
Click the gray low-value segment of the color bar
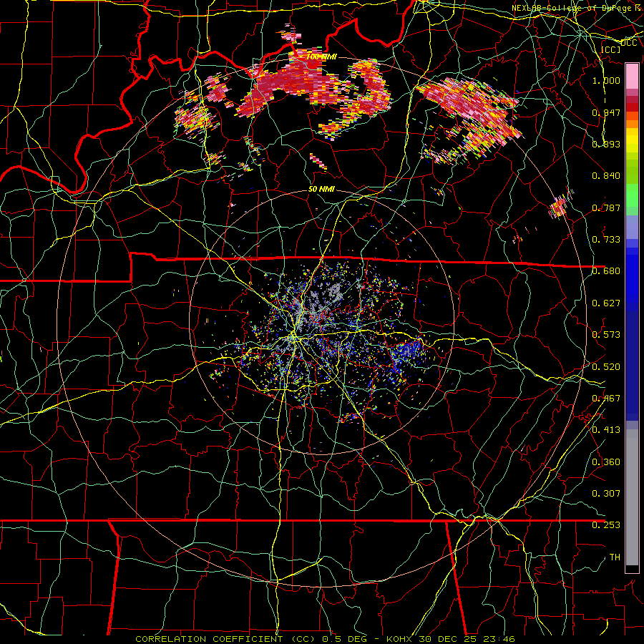[632, 497]
